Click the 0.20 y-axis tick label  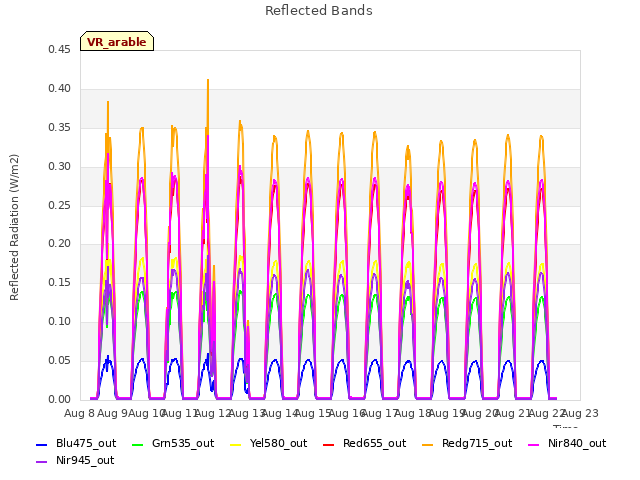click(59, 243)
